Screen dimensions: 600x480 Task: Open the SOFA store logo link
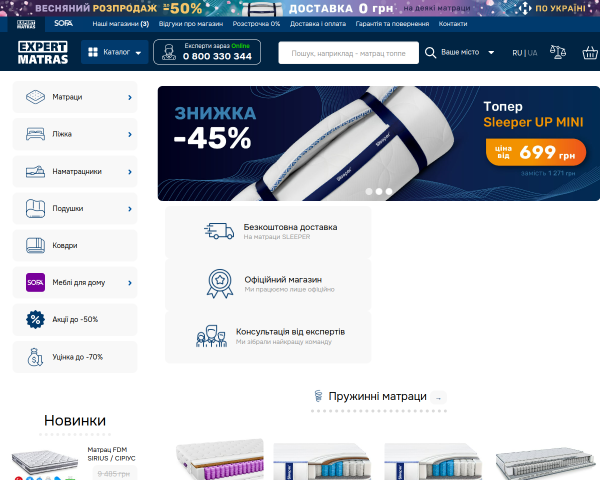click(63, 23)
